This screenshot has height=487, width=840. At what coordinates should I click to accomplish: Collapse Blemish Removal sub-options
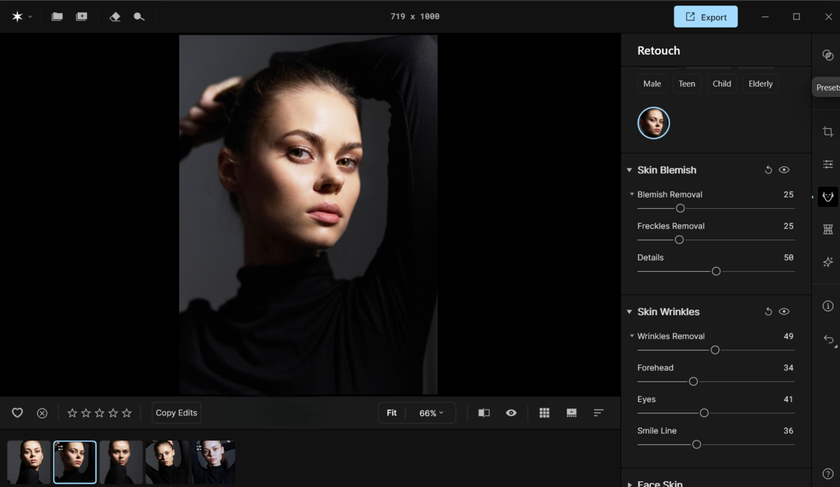click(x=632, y=194)
